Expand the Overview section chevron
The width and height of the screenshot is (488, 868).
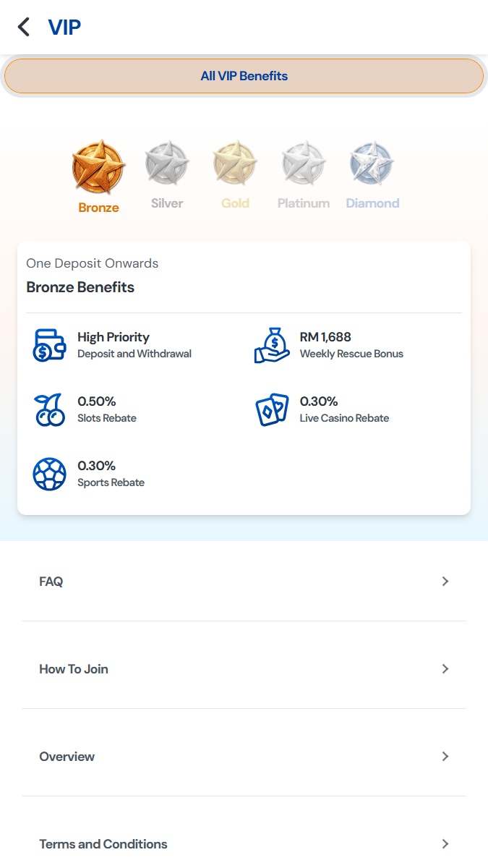tap(445, 757)
